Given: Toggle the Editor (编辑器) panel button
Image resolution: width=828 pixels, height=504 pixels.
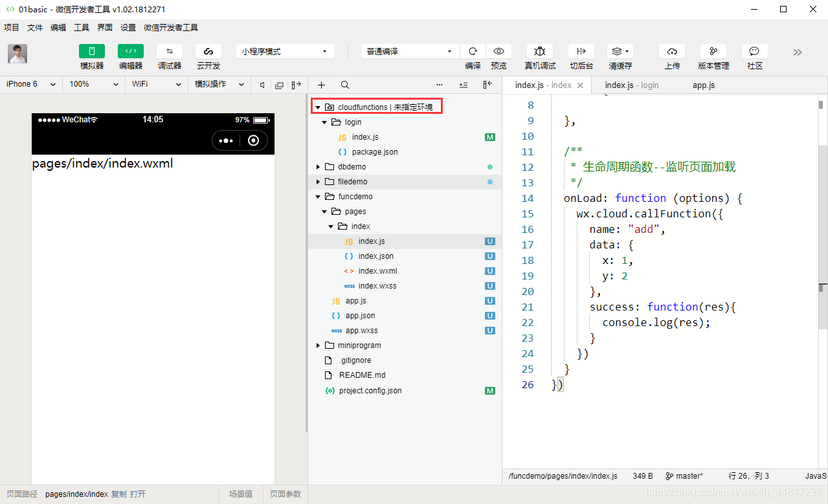Looking at the screenshot, I should (131, 51).
